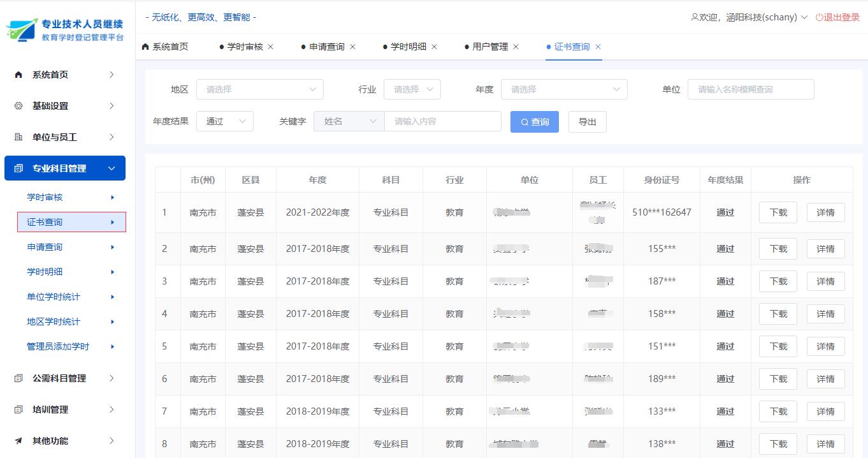Open the 地区 dropdown

point(260,89)
